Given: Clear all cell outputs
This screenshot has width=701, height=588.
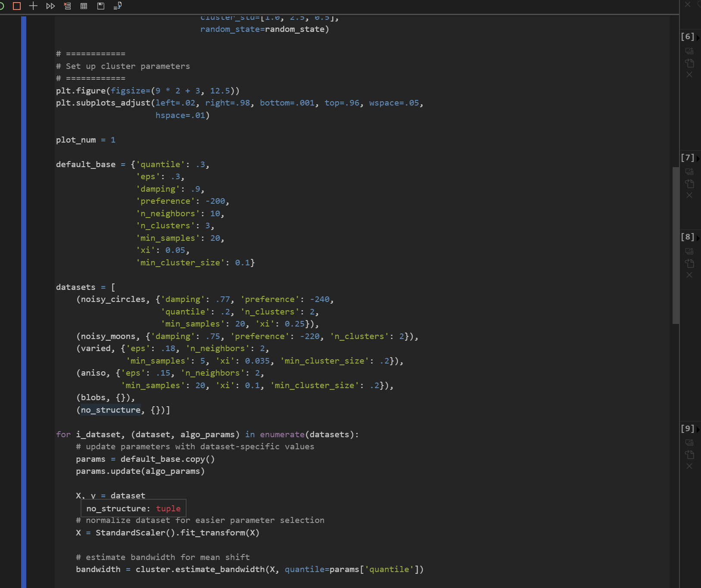Looking at the screenshot, I should pyautogui.click(x=67, y=6).
